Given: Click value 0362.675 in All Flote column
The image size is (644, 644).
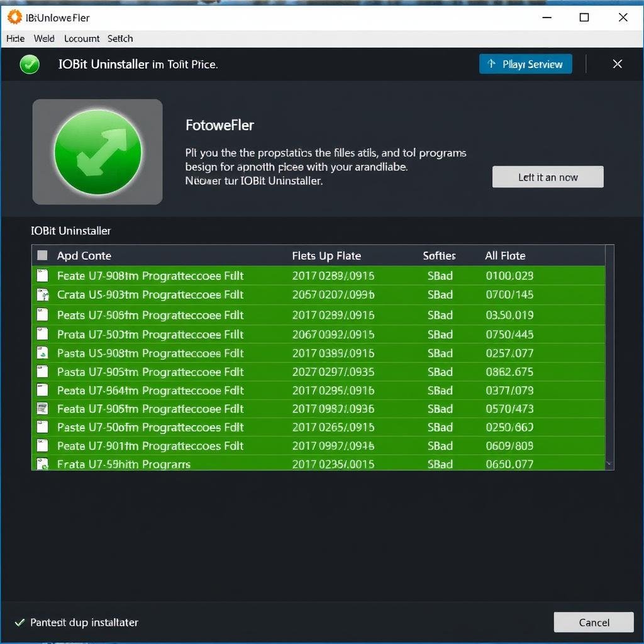Looking at the screenshot, I should click(x=509, y=372).
